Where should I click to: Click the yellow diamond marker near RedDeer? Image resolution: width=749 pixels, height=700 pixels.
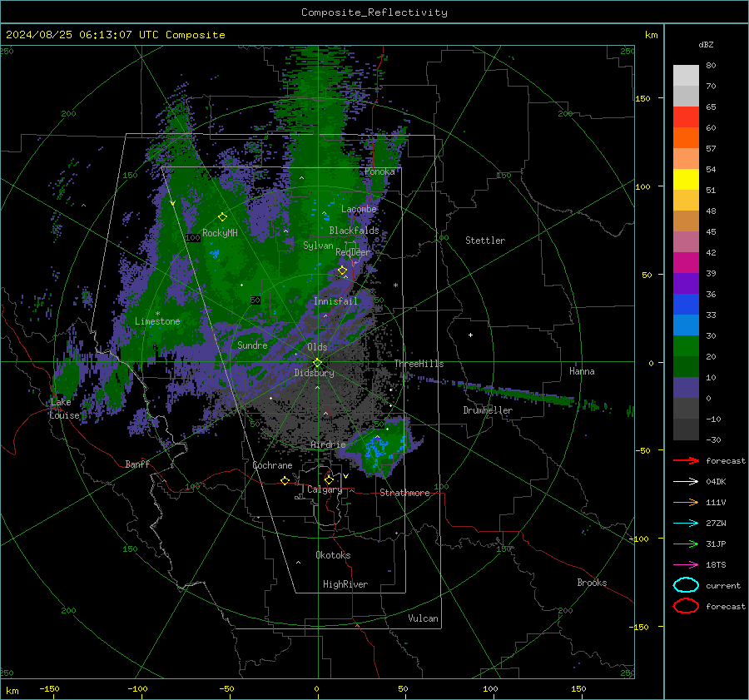click(342, 271)
